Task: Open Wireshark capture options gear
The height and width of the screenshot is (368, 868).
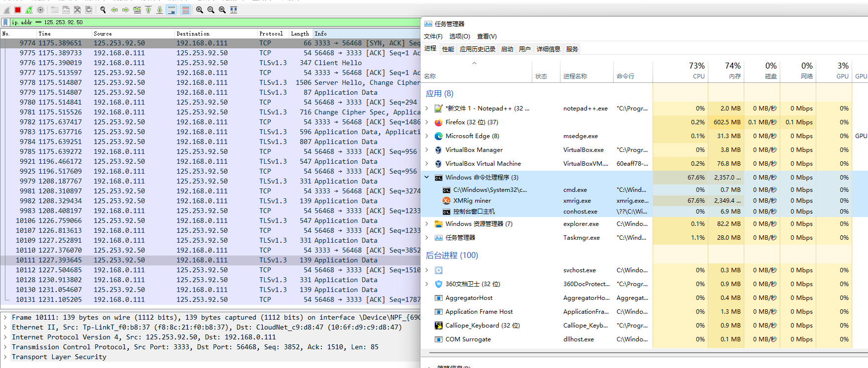Action: click(x=40, y=10)
